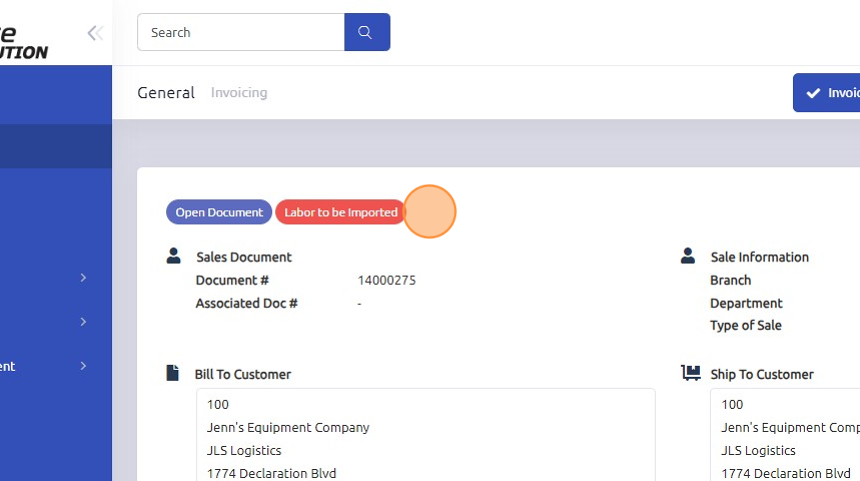Open the Invoicing tab
860x481 pixels.
(x=239, y=93)
